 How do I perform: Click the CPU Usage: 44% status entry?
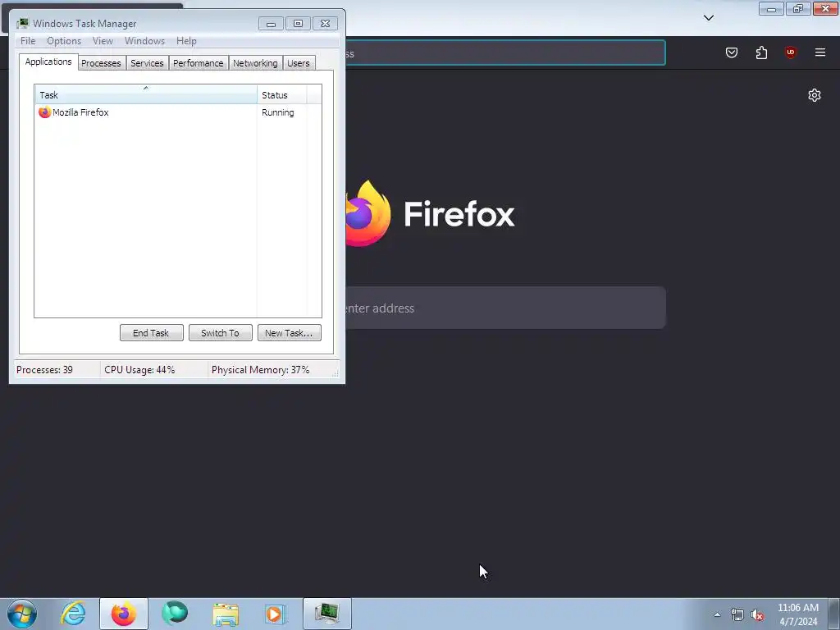pos(139,370)
